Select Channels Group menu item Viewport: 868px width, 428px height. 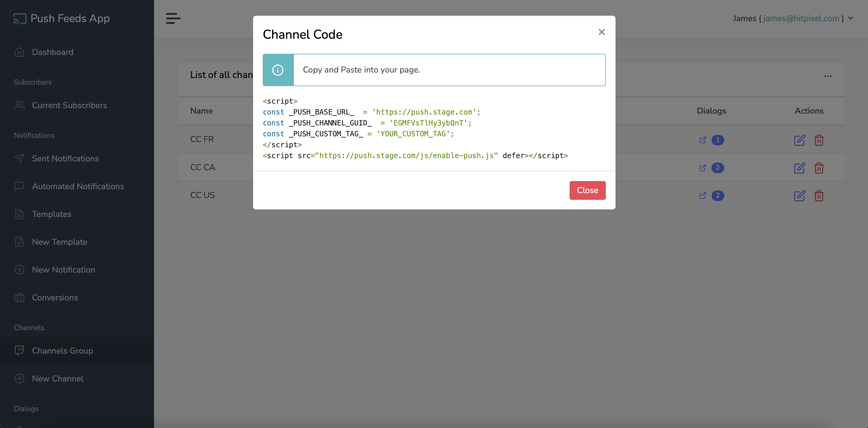(77, 350)
